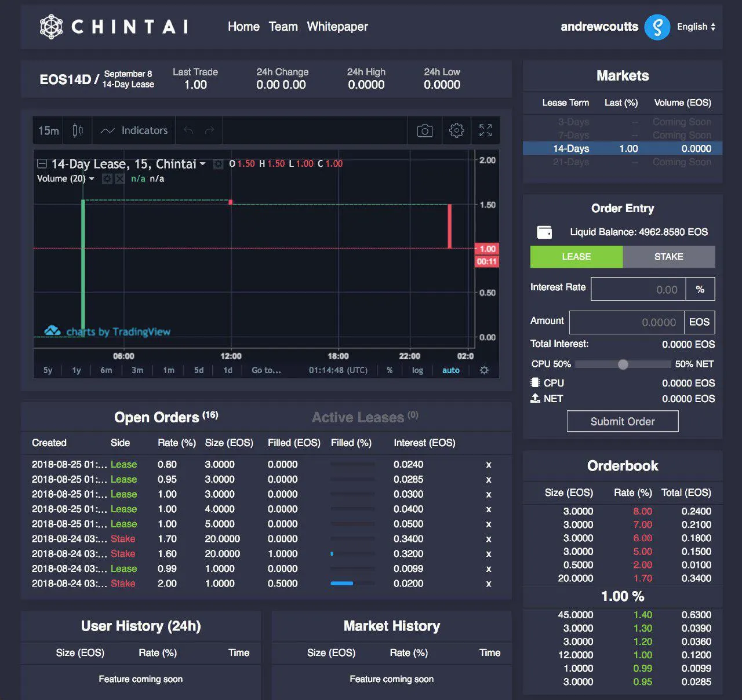Image resolution: width=742 pixels, height=700 pixels.
Task: Select the 14-Days market row
Action: 623,148
